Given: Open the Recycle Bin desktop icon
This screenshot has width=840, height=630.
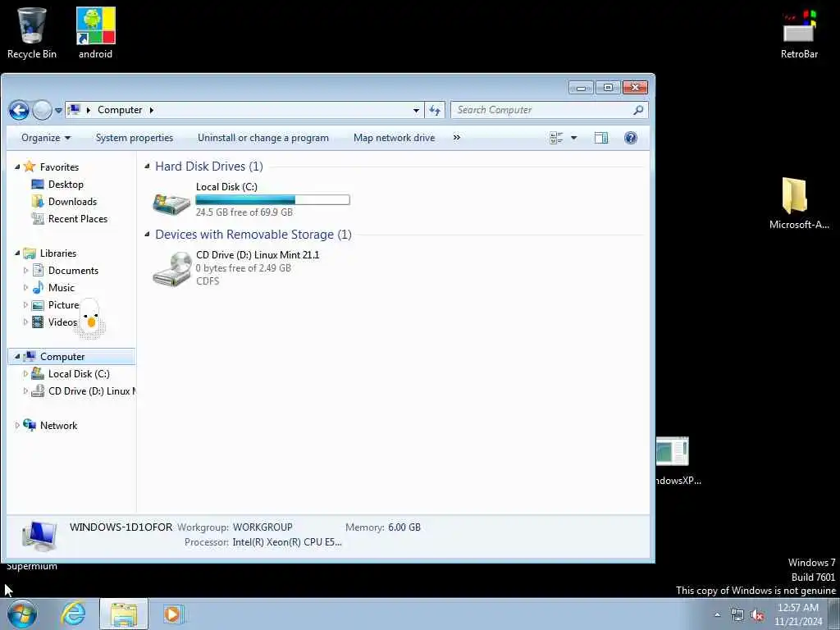Looking at the screenshot, I should [32, 33].
